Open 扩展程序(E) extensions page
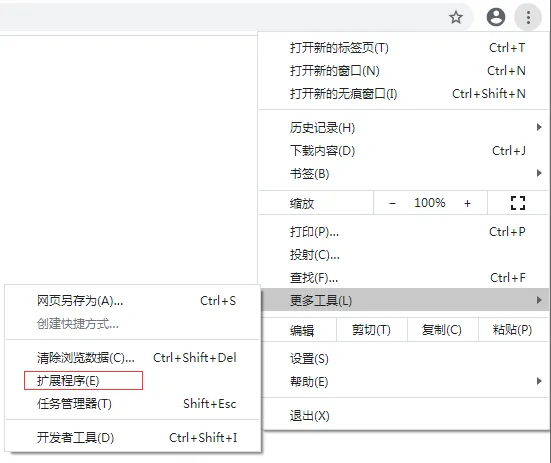Image resolution: width=551 pixels, height=463 pixels. 132,380
